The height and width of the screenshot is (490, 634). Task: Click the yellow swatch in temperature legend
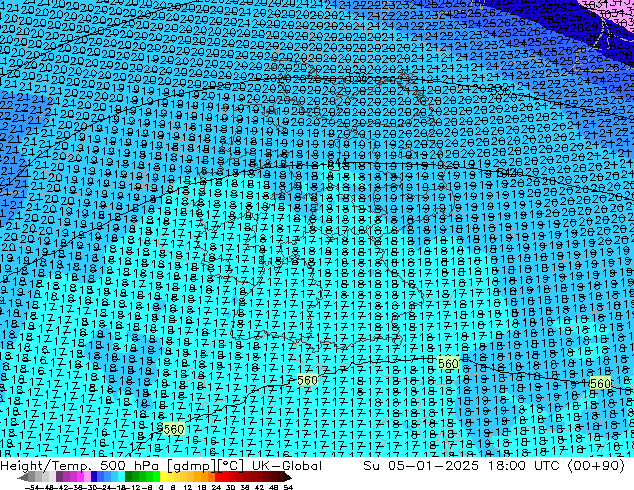pyautogui.click(x=163, y=476)
